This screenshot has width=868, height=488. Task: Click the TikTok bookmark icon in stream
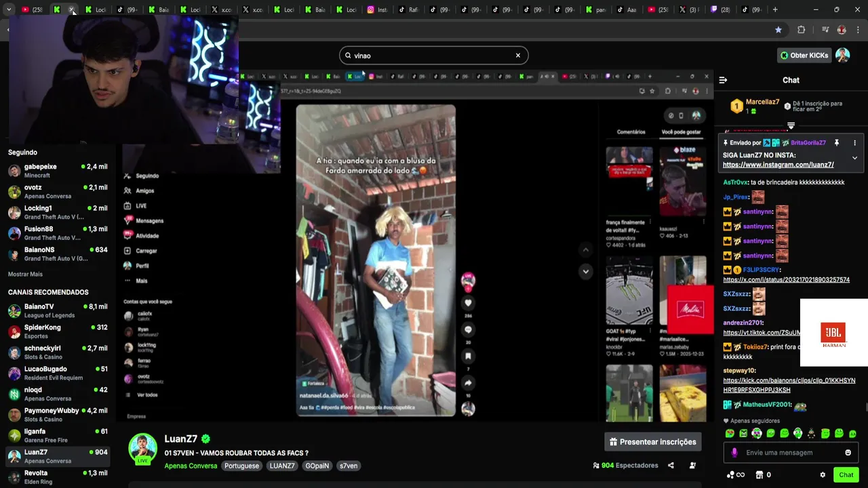(x=468, y=356)
